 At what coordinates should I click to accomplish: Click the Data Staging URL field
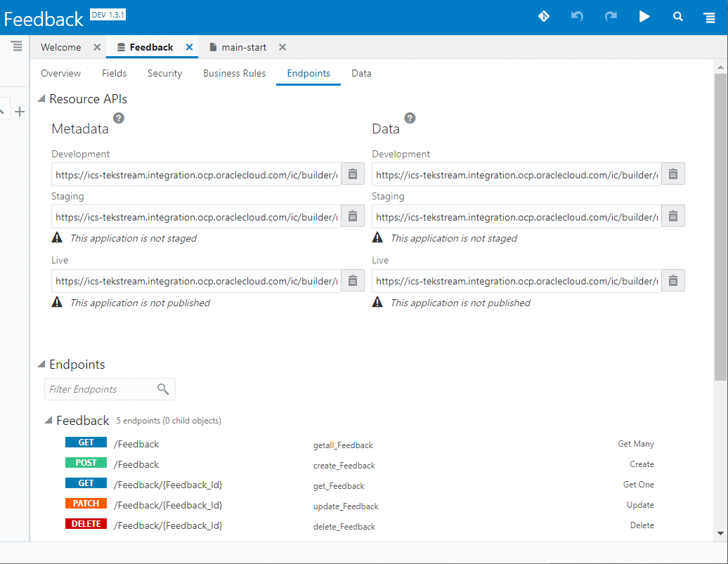[x=516, y=216]
